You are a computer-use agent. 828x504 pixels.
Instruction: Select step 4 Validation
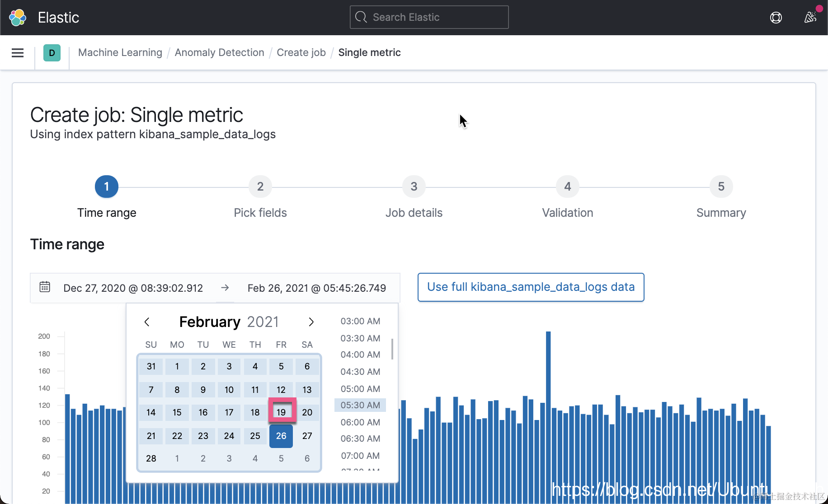tap(568, 187)
